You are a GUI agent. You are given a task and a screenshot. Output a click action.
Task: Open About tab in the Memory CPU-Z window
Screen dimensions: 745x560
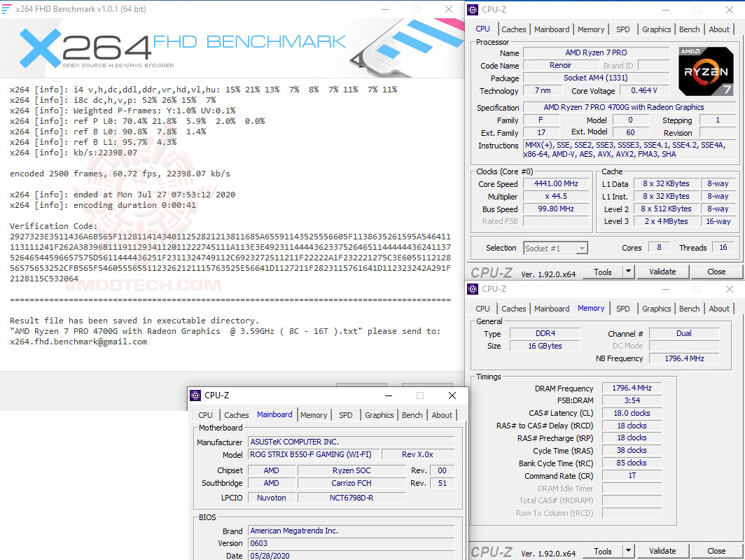(719, 309)
